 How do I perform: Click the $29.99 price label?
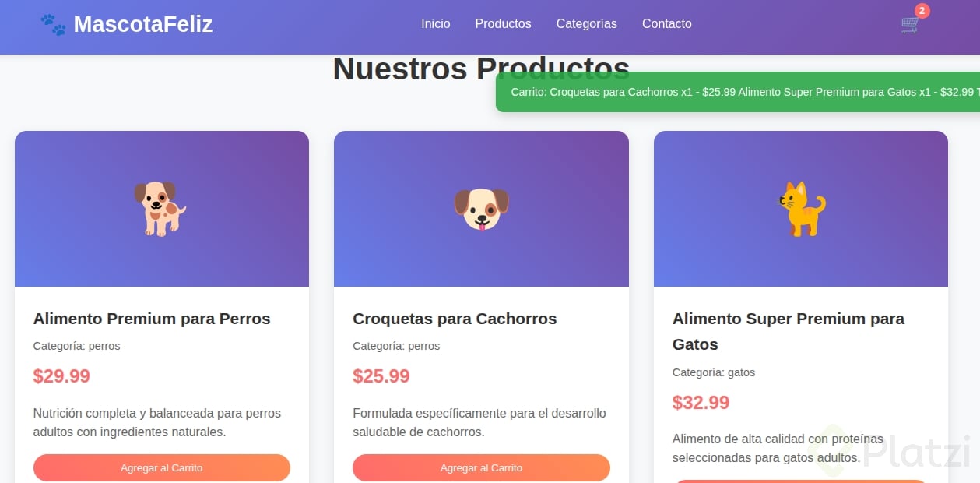[61, 376]
